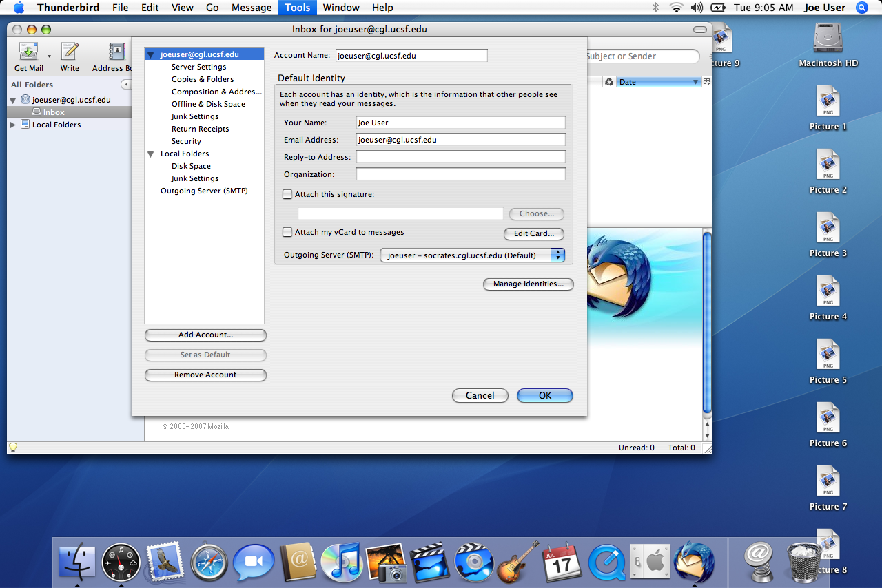The height and width of the screenshot is (588, 882).
Task: Collapse folder pane with the arrow button
Action: [x=125, y=85]
